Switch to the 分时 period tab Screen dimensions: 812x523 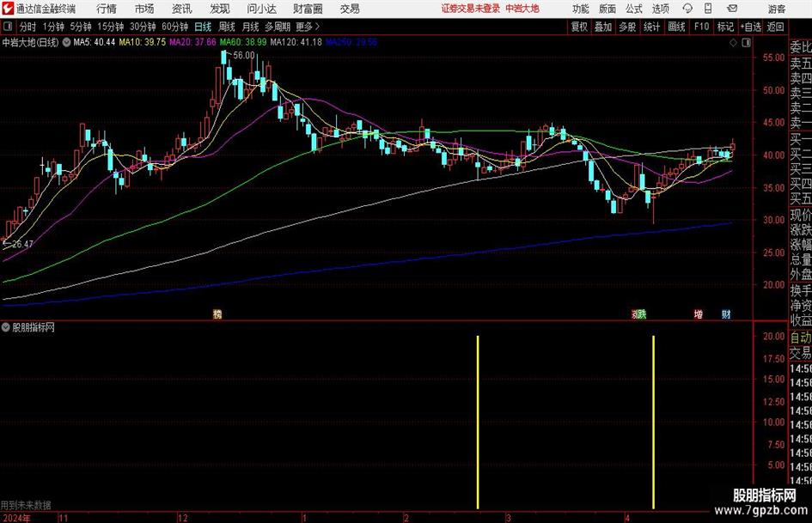(x=27, y=27)
